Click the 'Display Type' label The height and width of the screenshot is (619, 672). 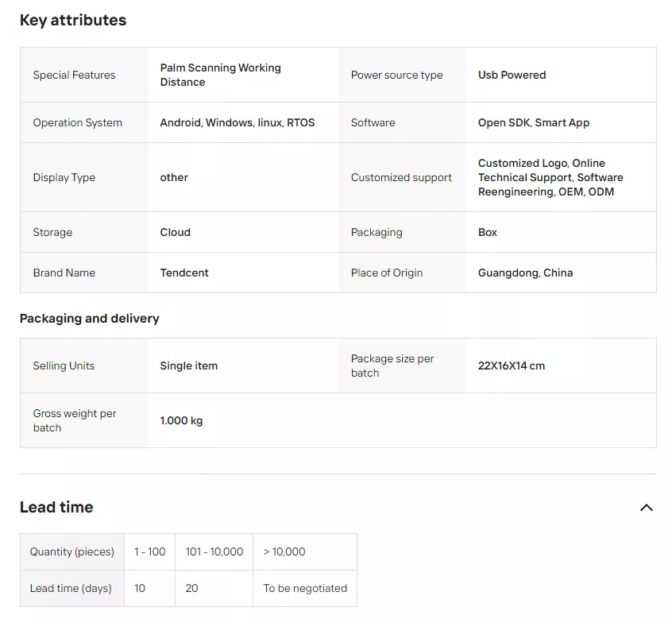tap(64, 177)
